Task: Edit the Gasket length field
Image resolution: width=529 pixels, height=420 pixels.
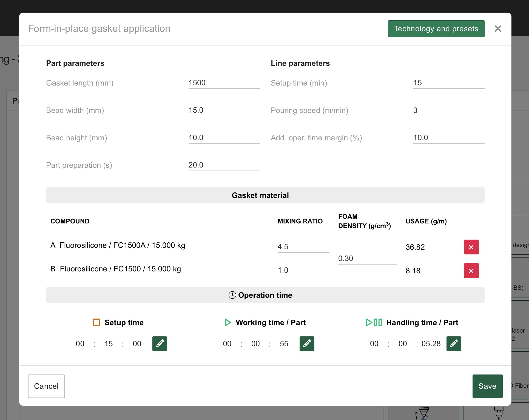Action: tap(224, 83)
